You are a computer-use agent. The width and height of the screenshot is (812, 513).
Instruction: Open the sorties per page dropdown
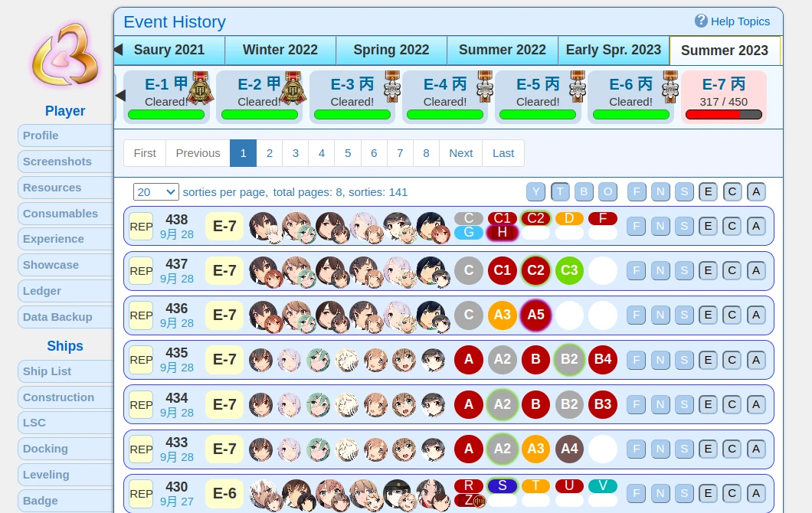pyautogui.click(x=156, y=192)
